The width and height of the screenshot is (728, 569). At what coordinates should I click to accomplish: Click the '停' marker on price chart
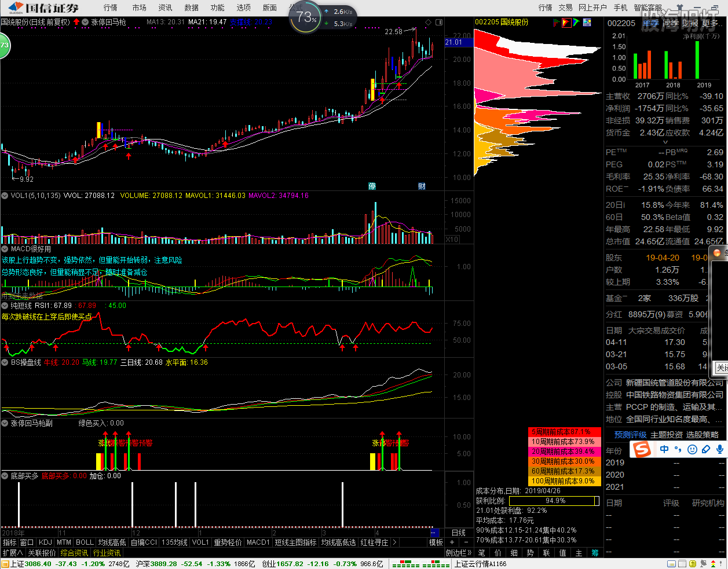click(x=372, y=186)
